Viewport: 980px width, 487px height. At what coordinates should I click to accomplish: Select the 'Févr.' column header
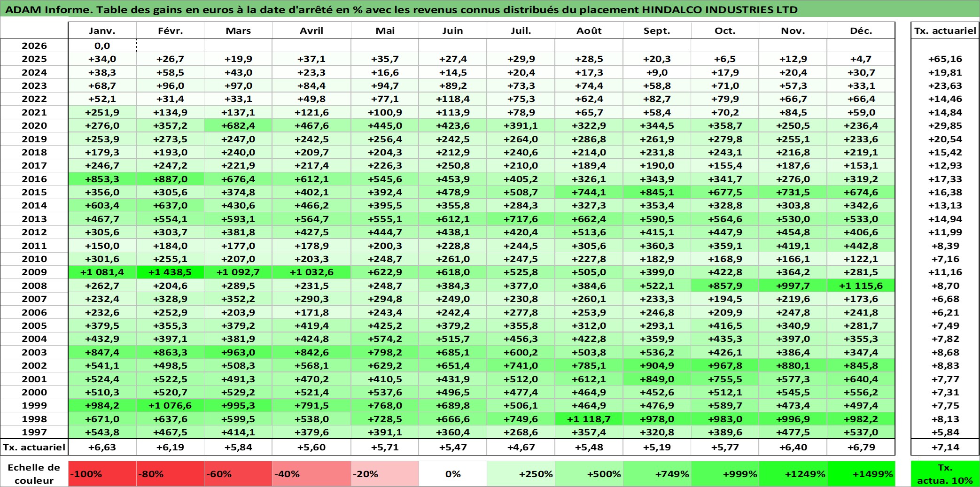pyautogui.click(x=170, y=31)
